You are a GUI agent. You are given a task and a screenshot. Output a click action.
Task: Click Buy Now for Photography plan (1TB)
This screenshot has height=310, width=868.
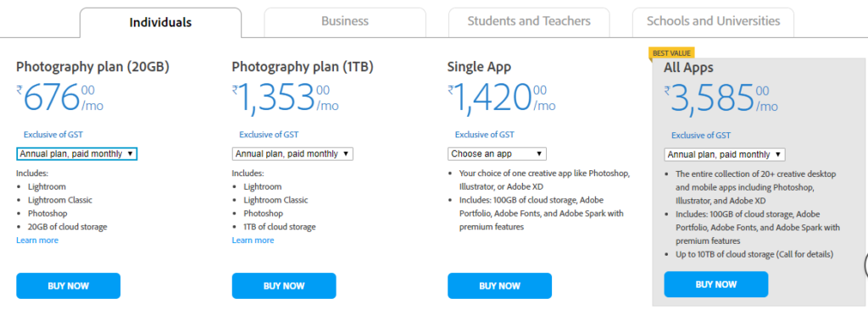284,285
